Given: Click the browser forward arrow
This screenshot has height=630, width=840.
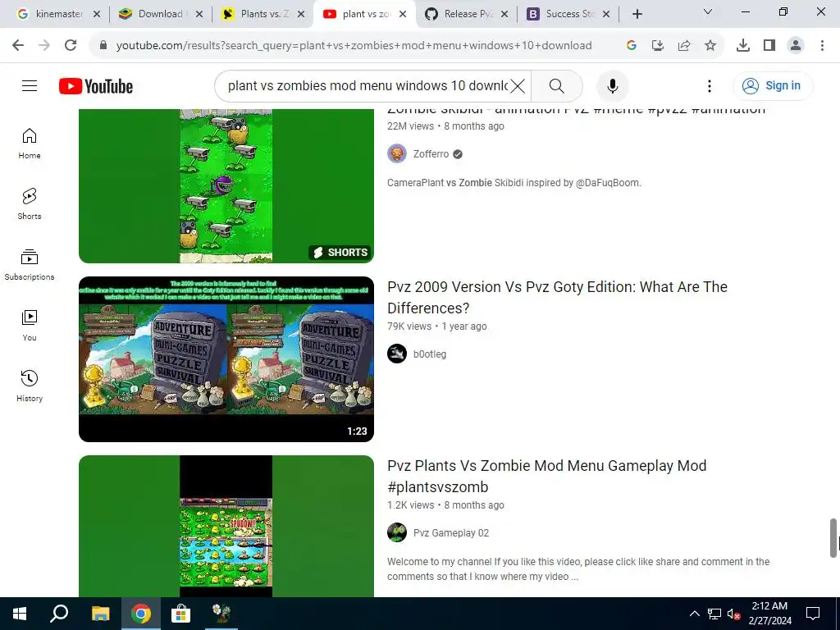Looking at the screenshot, I should pyautogui.click(x=44, y=45).
